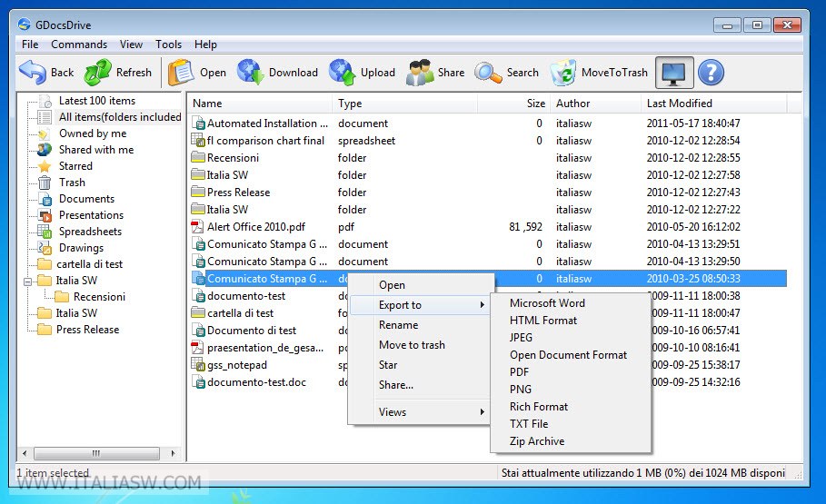Export as TXT File

coord(571,424)
